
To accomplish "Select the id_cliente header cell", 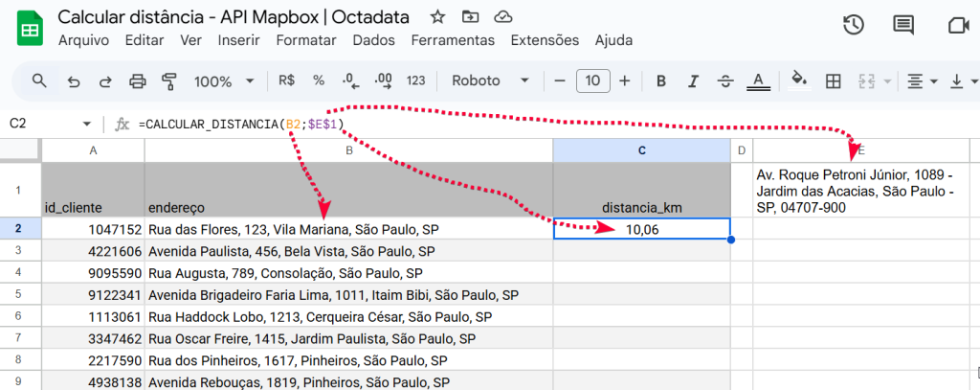I will [x=93, y=190].
